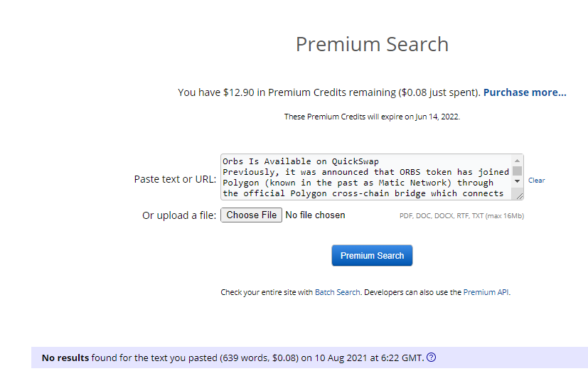588x376 pixels.
Task: Click the text box scrollbar thumb
Action: point(517,171)
